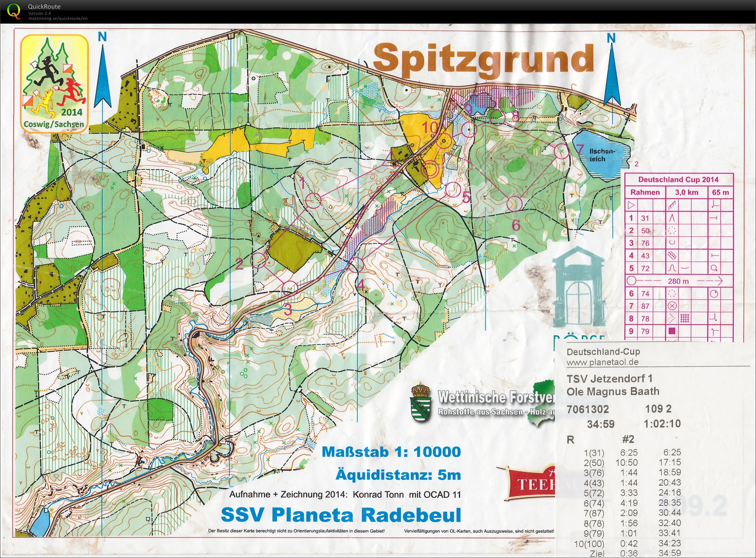Click control circle 6 on the course
Image resolution: width=756 pixels, height=558 pixels.
point(514,204)
